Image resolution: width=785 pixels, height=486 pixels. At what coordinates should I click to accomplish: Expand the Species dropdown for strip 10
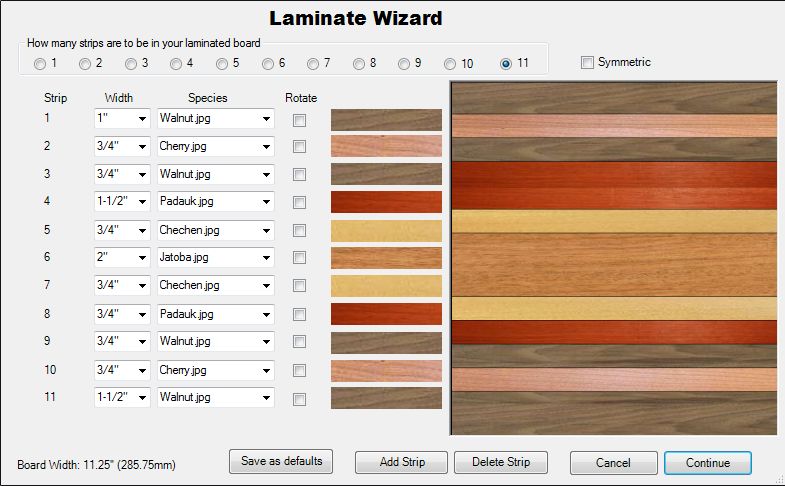coord(265,370)
